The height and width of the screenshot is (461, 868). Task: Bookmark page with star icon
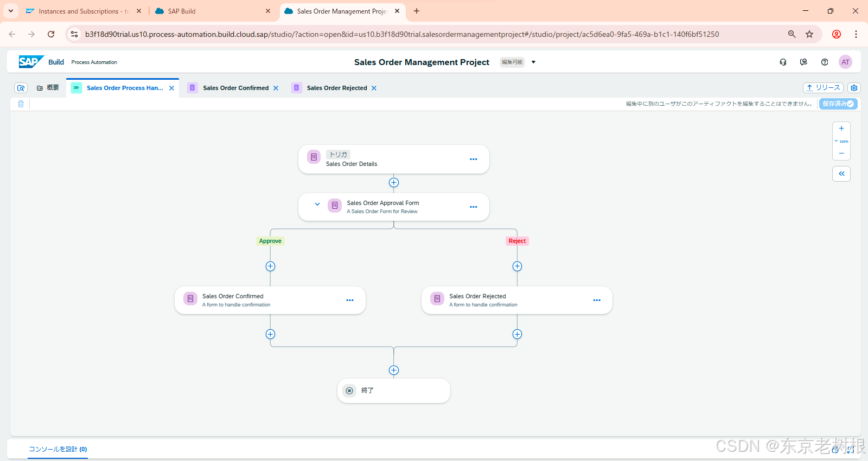click(x=809, y=34)
